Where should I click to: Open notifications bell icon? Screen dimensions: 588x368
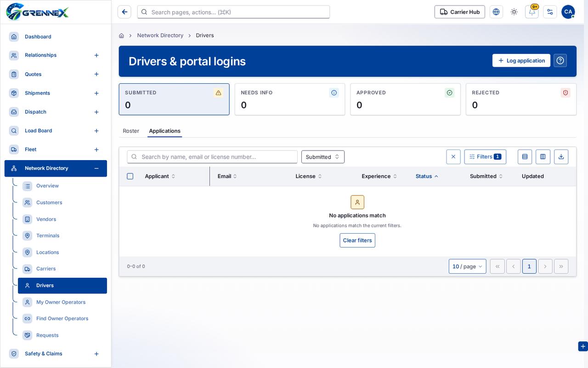click(x=532, y=12)
